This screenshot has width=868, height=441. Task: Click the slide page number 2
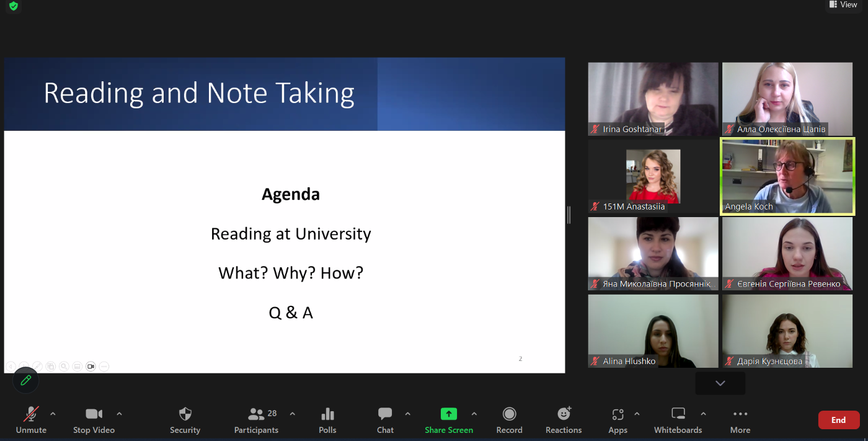pos(520,359)
